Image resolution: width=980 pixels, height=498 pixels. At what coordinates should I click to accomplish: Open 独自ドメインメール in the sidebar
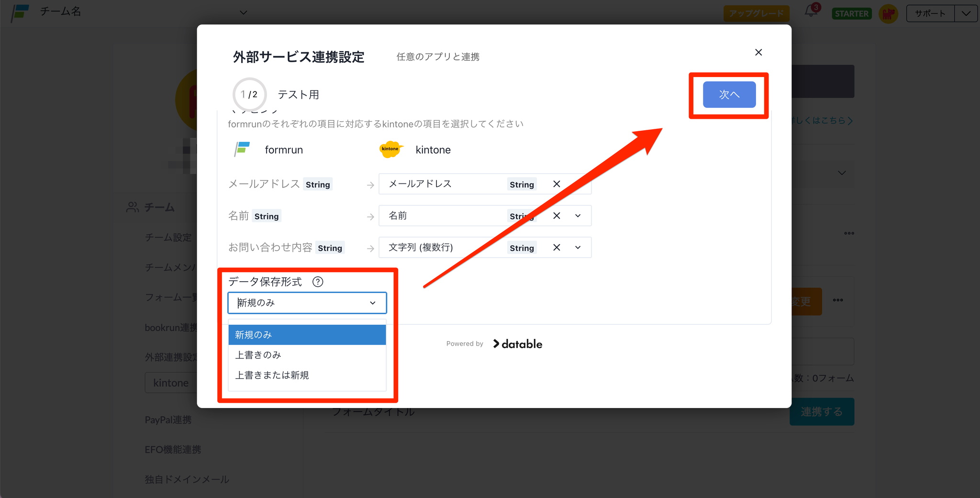coord(187,479)
